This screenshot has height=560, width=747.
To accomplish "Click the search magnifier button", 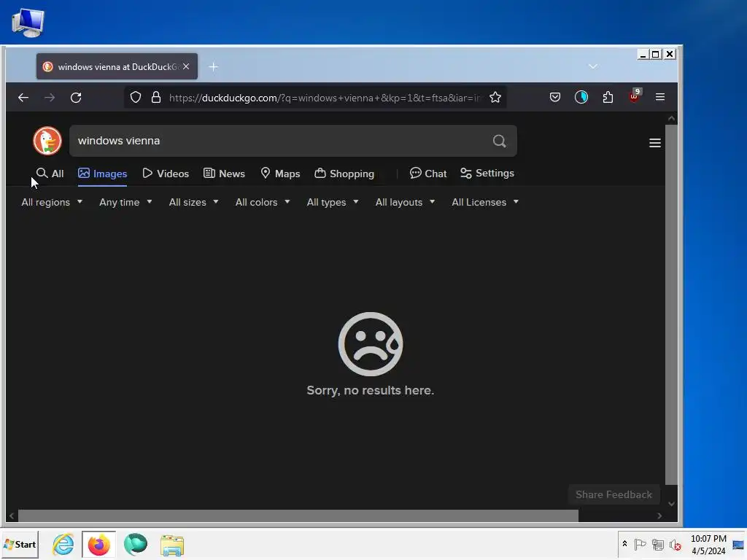I will click(x=499, y=141).
